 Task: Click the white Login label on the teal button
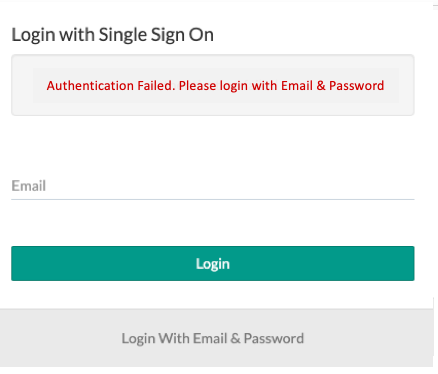213,264
